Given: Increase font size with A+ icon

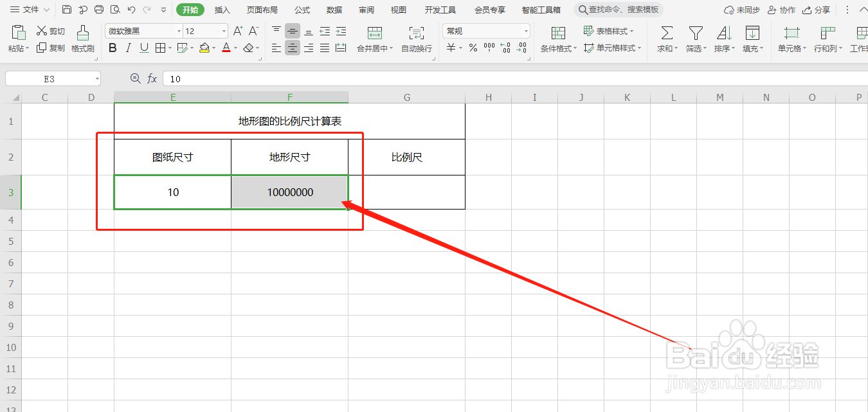Looking at the screenshot, I should pos(238,31).
